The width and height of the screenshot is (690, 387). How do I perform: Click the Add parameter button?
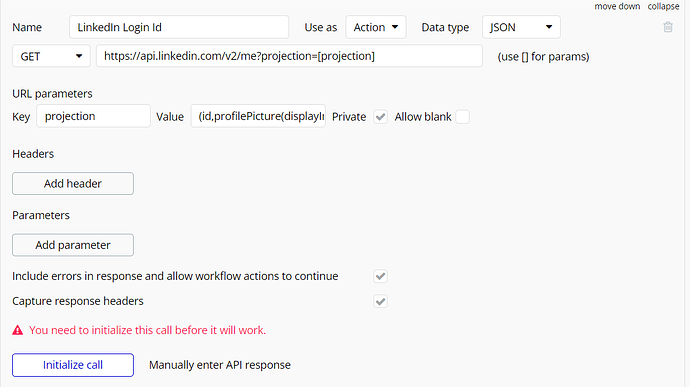[x=73, y=245]
